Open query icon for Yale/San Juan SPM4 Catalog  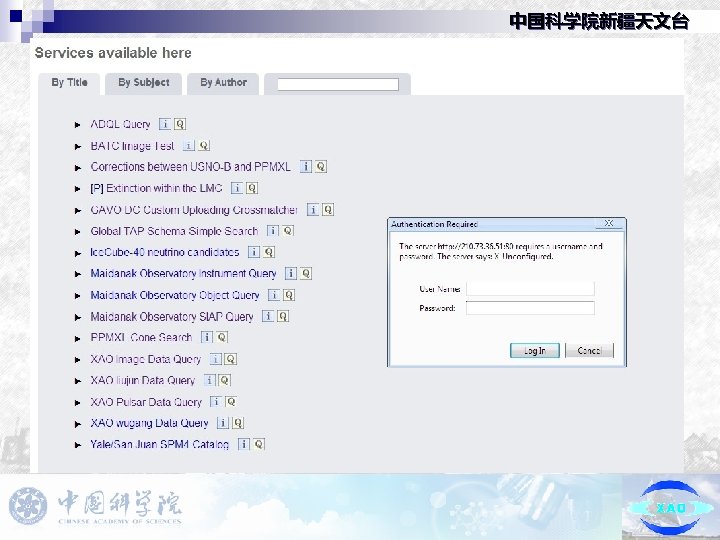(x=259, y=444)
